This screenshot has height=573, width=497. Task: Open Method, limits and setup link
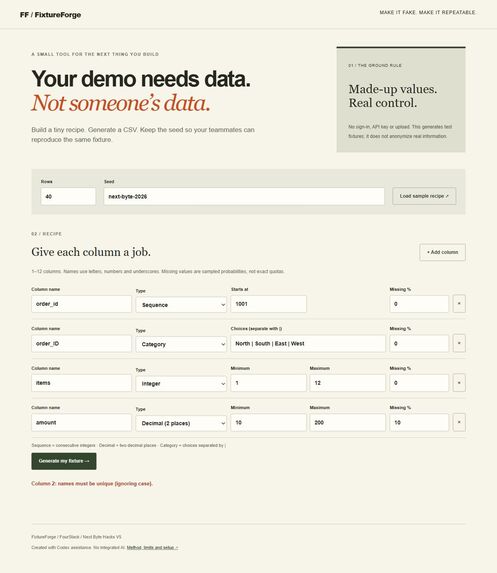[152, 547]
